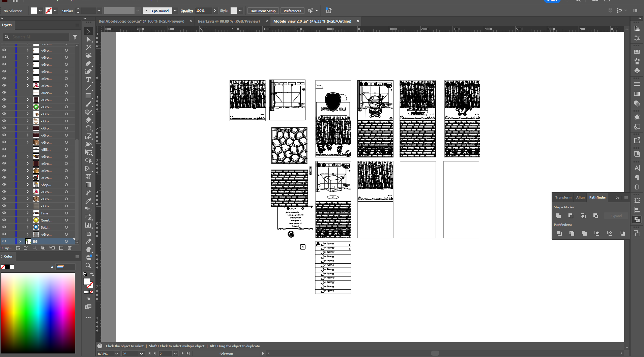Select the Pen tool

tap(88, 63)
